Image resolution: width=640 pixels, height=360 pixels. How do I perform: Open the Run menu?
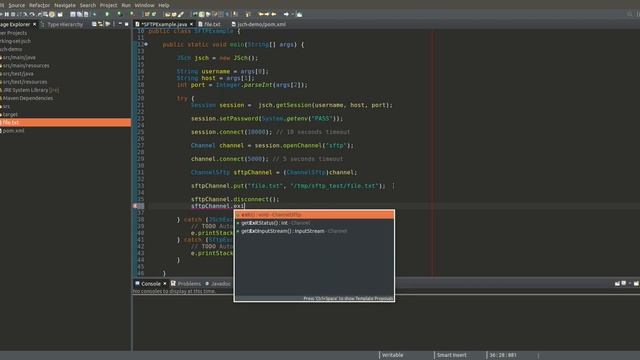point(126,5)
